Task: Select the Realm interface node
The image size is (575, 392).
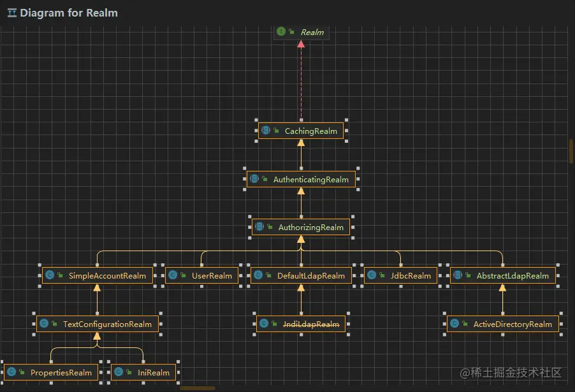Action: tap(302, 33)
